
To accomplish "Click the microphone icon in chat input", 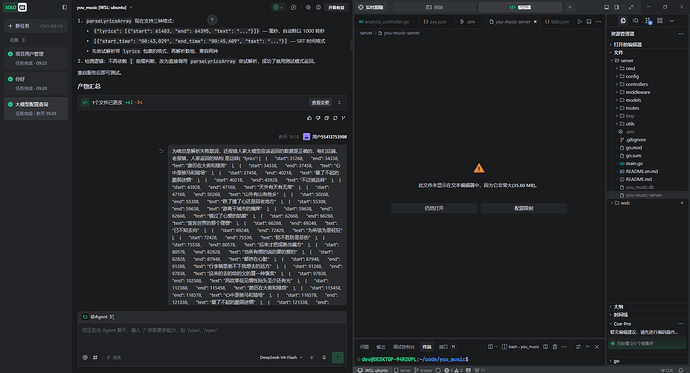I will (324, 357).
